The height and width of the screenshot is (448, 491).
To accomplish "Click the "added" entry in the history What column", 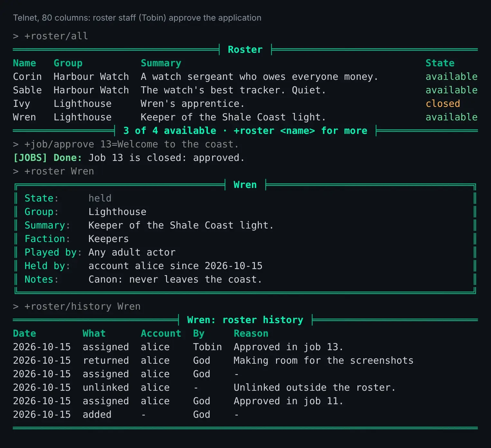I will 97,415.
